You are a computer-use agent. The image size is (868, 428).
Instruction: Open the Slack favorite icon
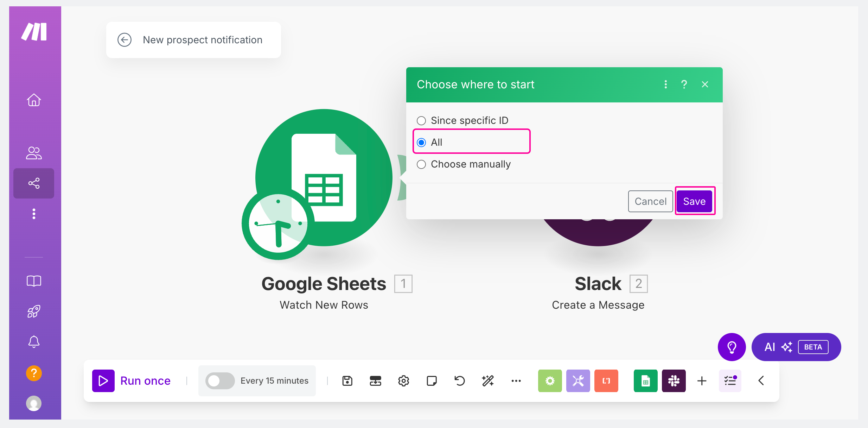674,381
